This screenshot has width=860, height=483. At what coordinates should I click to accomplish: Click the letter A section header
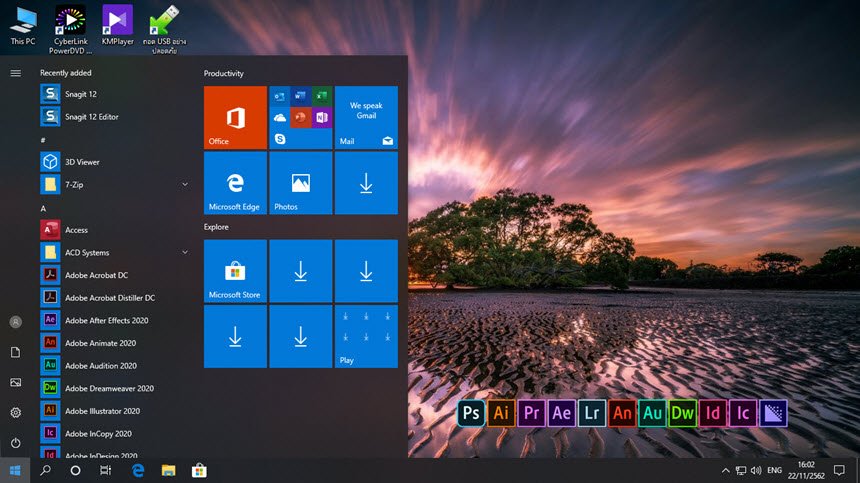43,208
